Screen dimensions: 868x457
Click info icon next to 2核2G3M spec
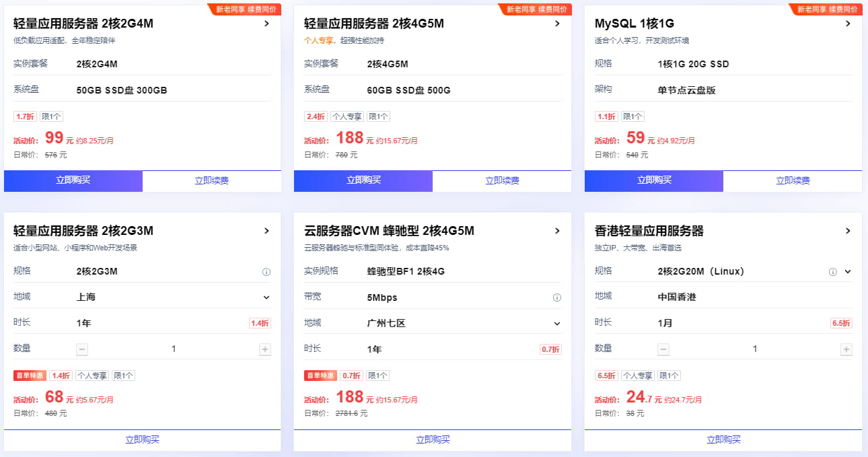[x=266, y=273]
